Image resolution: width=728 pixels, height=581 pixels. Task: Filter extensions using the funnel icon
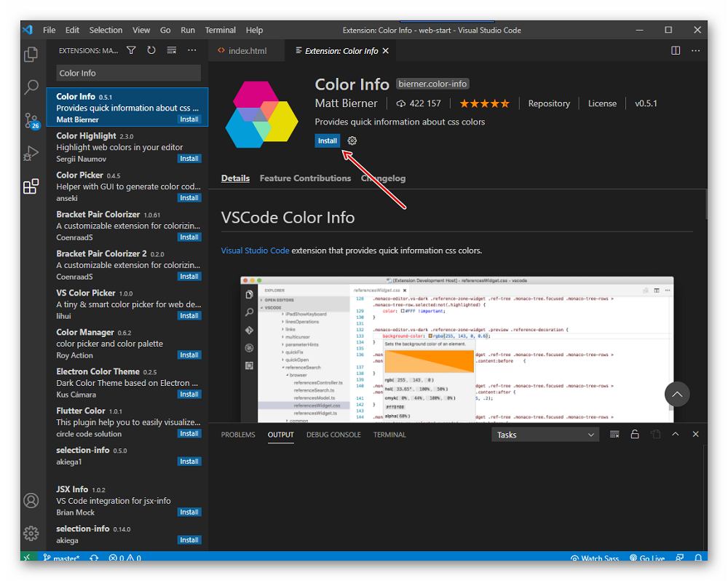tap(131, 50)
